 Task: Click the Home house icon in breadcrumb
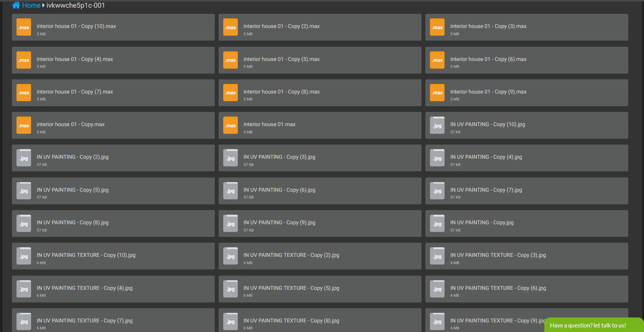(16, 5)
